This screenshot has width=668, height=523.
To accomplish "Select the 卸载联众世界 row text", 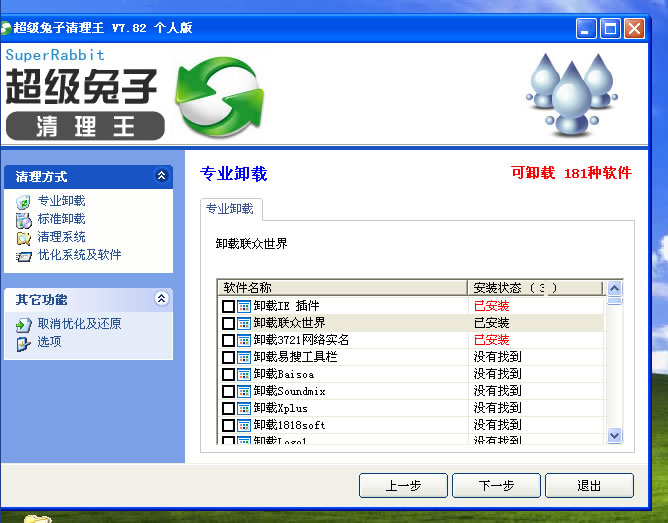I will click(x=289, y=323).
